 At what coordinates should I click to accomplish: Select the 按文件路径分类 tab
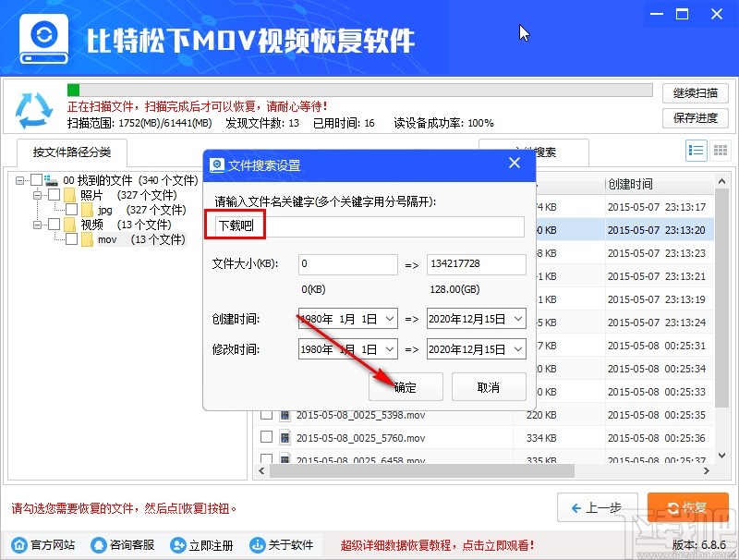[72, 152]
